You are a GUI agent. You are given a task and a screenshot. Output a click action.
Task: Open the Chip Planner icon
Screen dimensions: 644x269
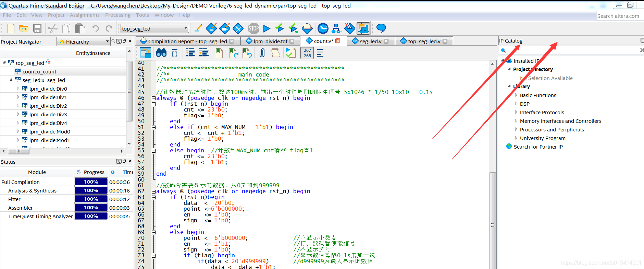tap(238, 28)
